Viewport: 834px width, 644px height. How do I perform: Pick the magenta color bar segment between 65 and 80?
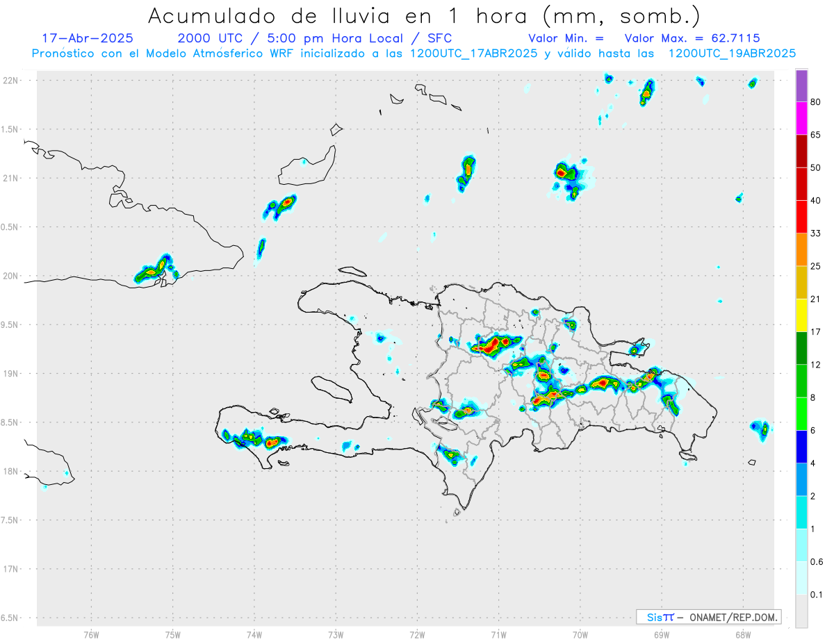click(801, 119)
